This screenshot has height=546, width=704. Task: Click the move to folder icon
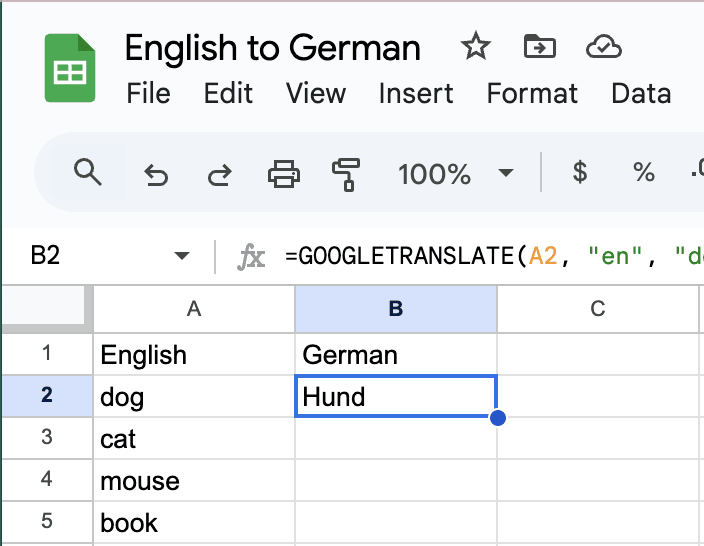pyautogui.click(x=539, y=47)
